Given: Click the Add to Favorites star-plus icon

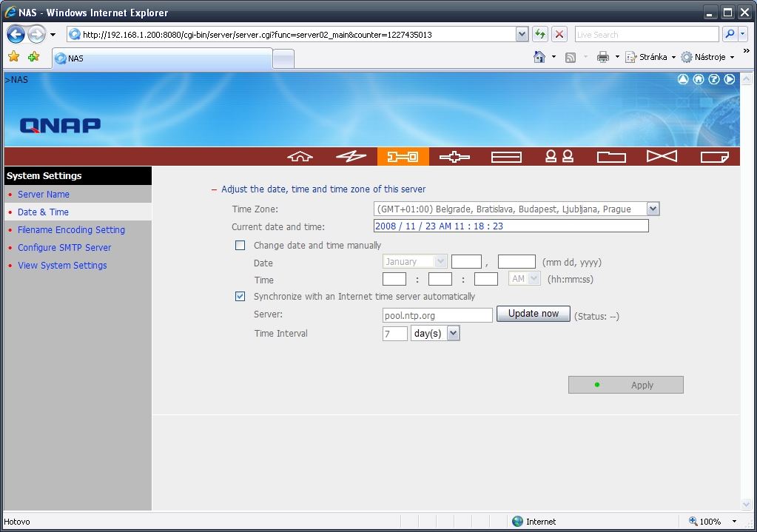Looking at the screenshot, I should (x=34, y=57).
